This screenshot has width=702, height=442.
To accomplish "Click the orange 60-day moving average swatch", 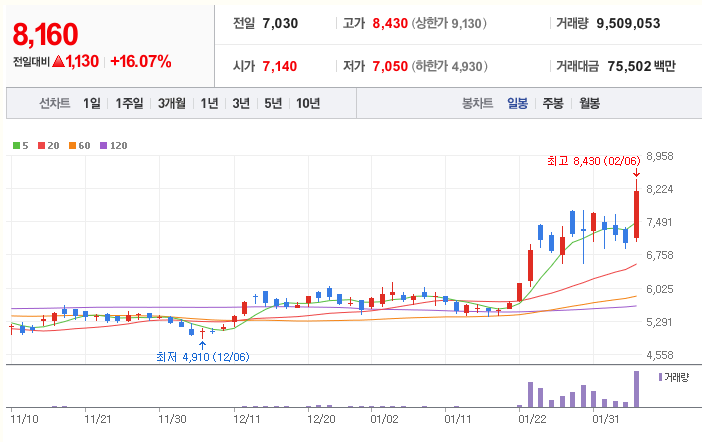I will [x=73, y=146].
